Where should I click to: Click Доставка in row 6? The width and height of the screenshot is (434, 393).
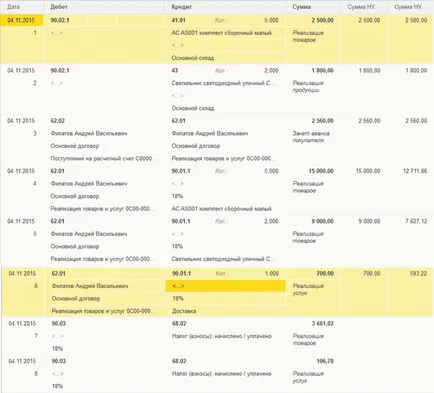(184, 311)
